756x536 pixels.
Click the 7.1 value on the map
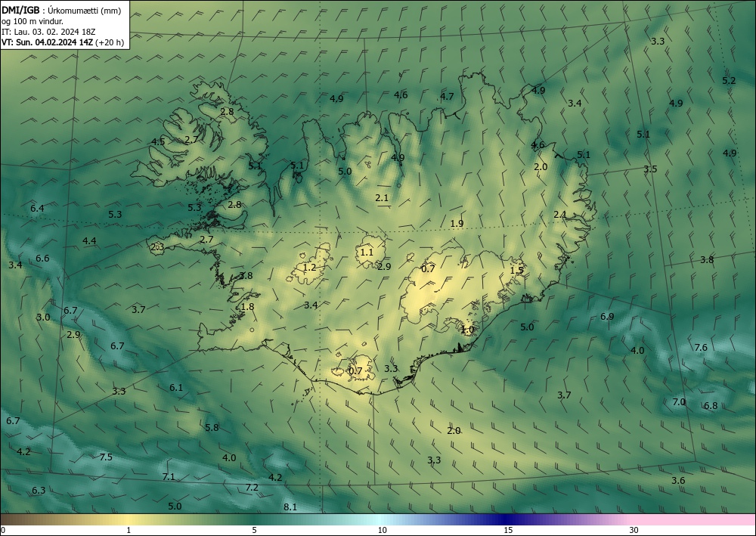coord(169,477)
